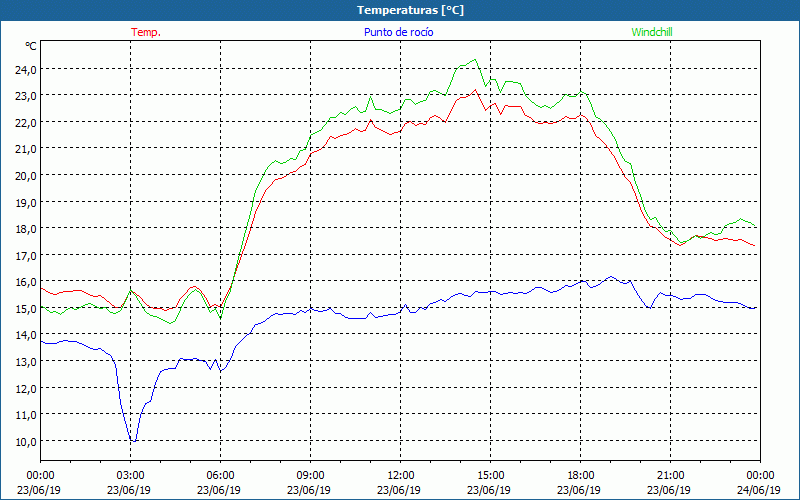Screen dimensions: 800x500
Task: Click the 19,0 y-axis value
Action: coord(25,202)
